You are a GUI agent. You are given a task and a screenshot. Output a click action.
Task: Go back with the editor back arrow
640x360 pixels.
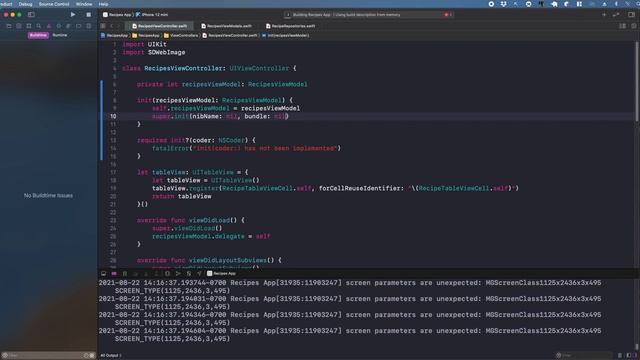(111, 26)
